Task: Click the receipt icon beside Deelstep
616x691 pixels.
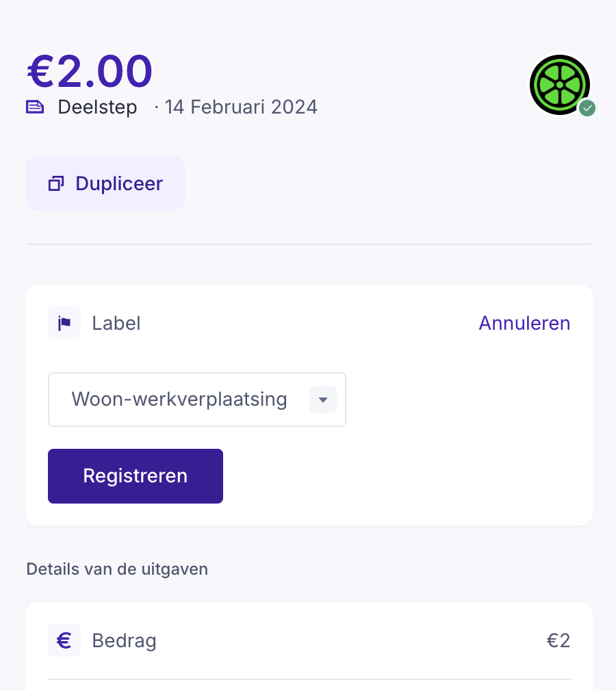Action: pyautogui.click(x=35, y=107)
